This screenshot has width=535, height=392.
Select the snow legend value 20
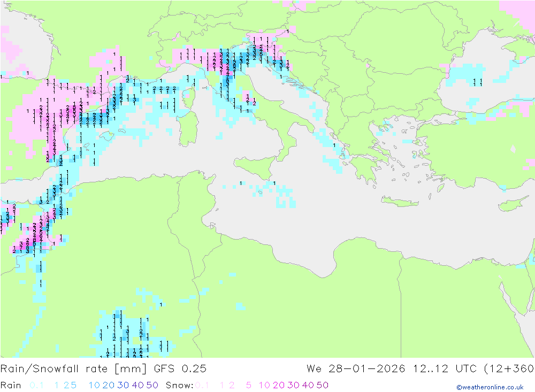[x=279, y=385]
